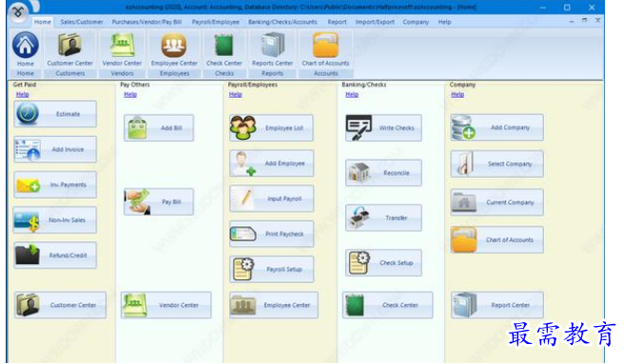The height and width of the screenshot is (364, 624).
Task: Click the Add Bill button
Action: (x=159, y=128)
